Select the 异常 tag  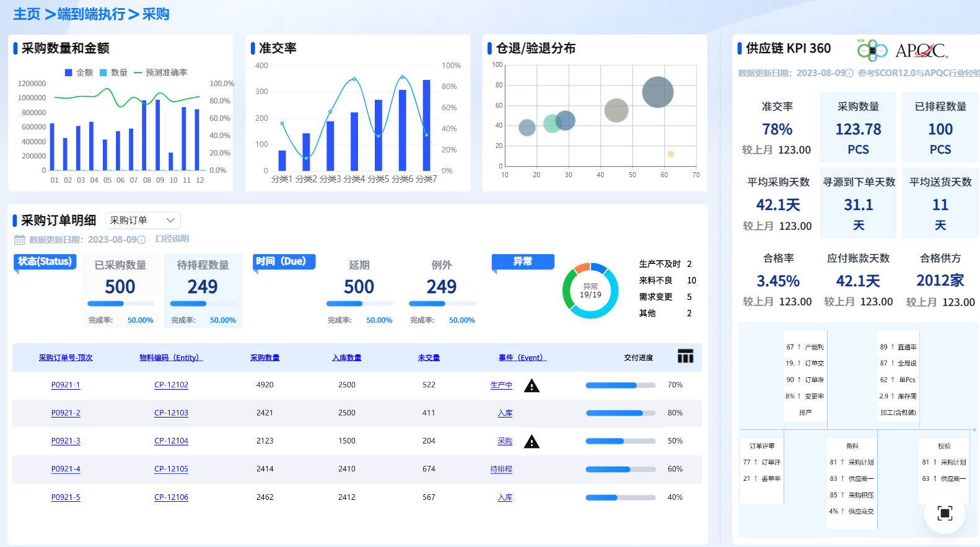tap(523, 261)
